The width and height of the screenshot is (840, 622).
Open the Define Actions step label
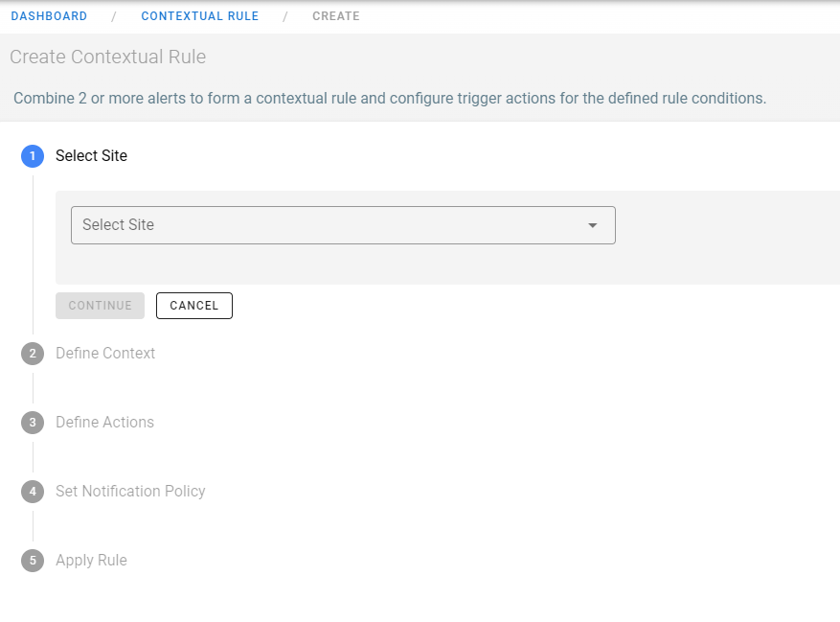click(104, 423)
